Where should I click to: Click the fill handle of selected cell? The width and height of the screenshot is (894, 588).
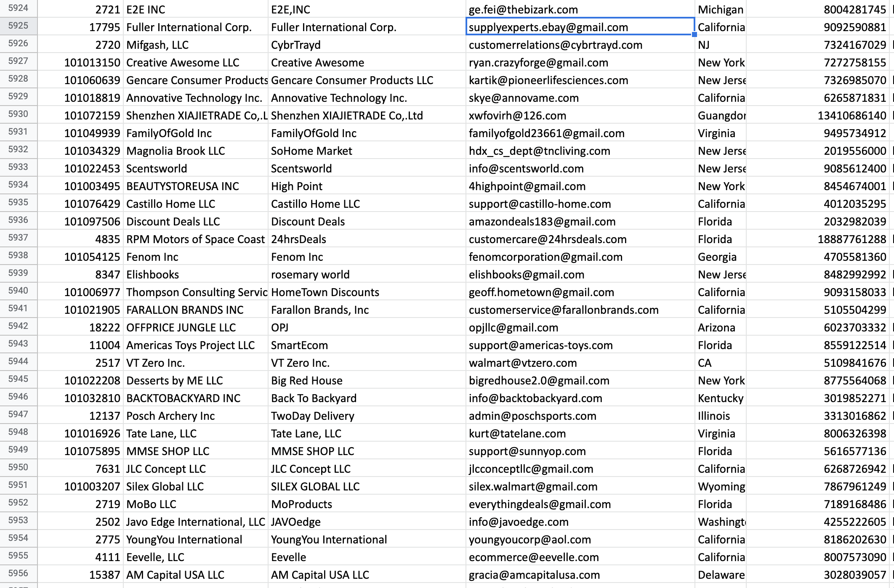694,35
